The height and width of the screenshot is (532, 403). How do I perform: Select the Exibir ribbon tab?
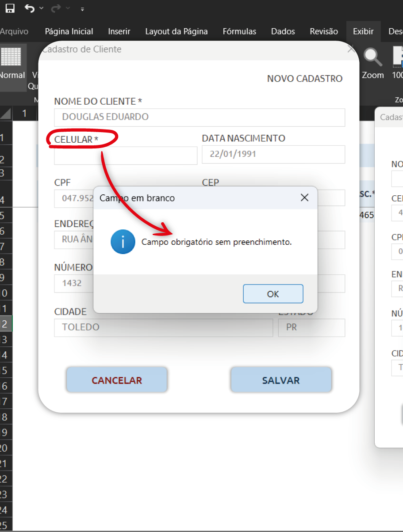363,31
